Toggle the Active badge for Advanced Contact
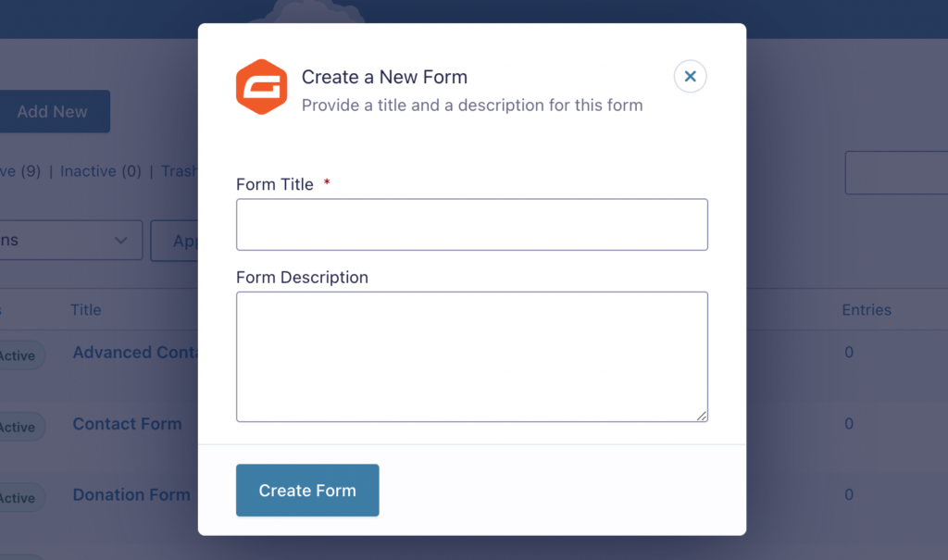 (17, 355)
